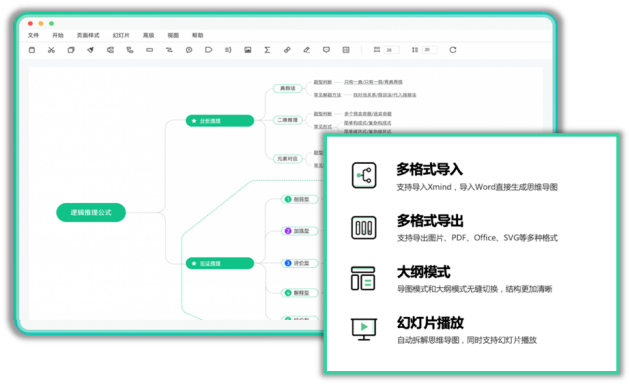The height and width of the screenshot is (384, 630).
Task: Select the format painter brush icon
Action: click(x=90, y=50)
